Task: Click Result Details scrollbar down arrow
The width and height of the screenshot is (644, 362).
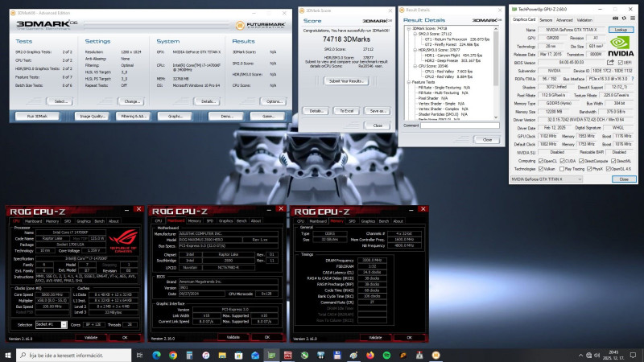Action: pyautogui.click(x=496, y=117)
